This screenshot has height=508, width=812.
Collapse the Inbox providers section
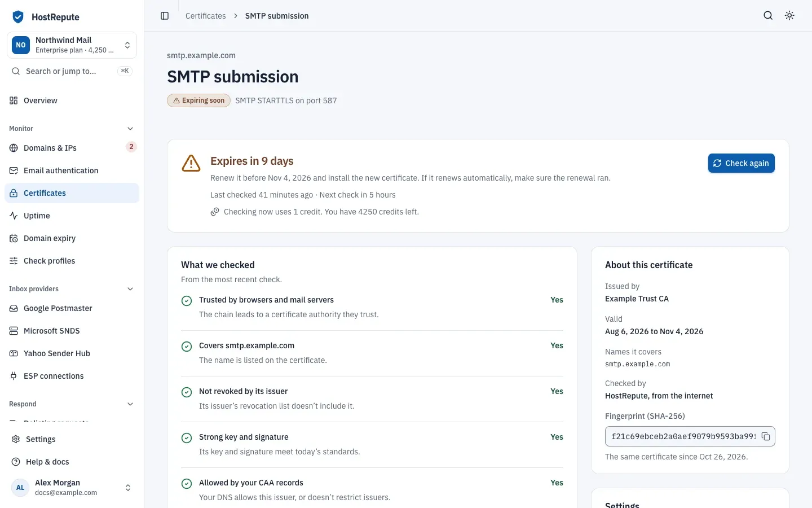(130, 289)
